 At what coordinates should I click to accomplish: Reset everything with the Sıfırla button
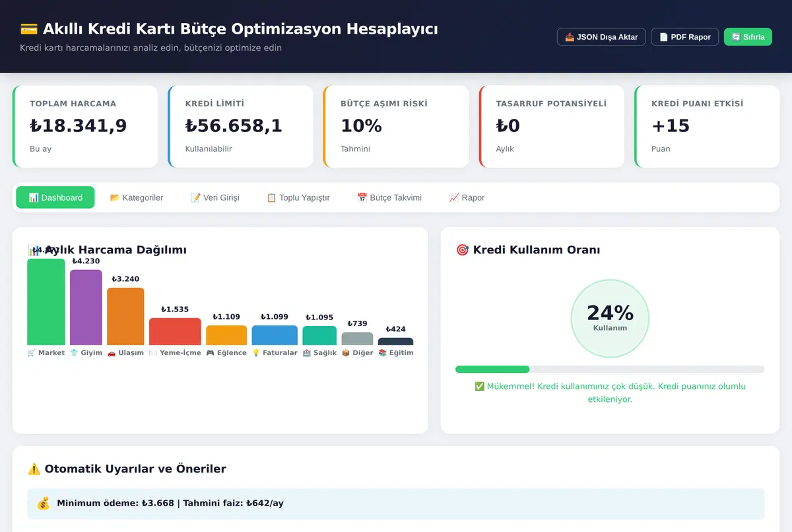tap(748, 37)
